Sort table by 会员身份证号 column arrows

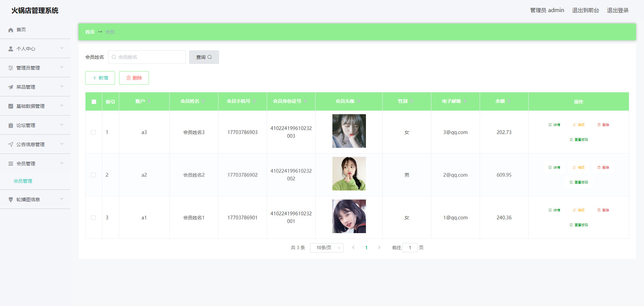pyautogui.click(x=305, y=101)
